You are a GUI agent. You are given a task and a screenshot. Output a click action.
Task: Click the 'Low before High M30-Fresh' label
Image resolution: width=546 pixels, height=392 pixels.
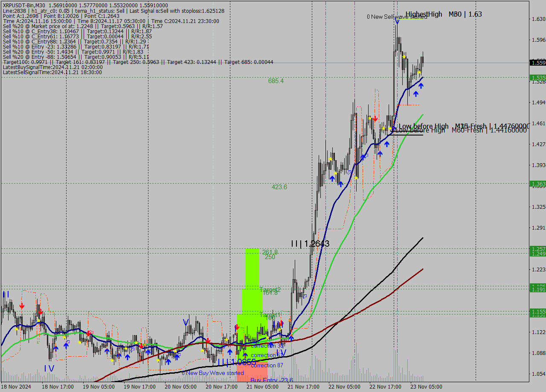pyautogui.click(x=464, y=126)
